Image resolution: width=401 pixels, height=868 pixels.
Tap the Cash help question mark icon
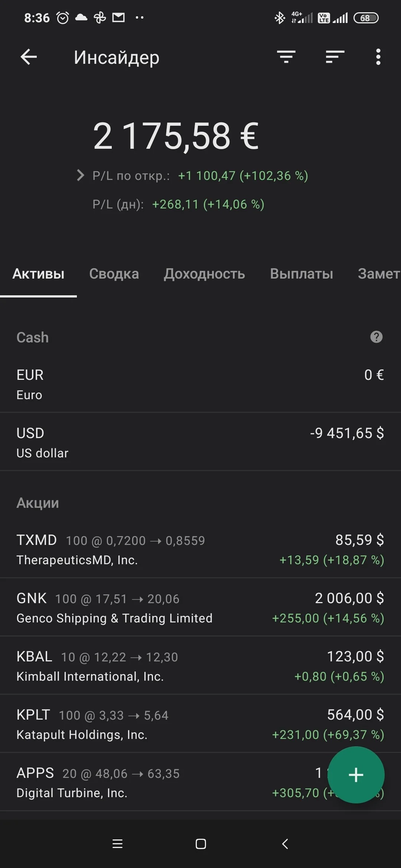[x=376, y=337]
